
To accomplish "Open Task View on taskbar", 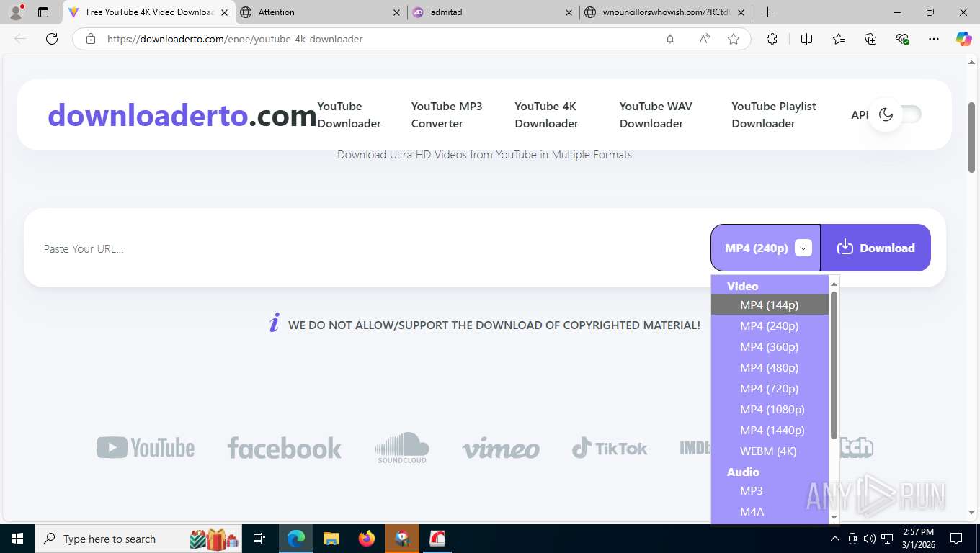I will pyautogui.click(x=259, y=539).
